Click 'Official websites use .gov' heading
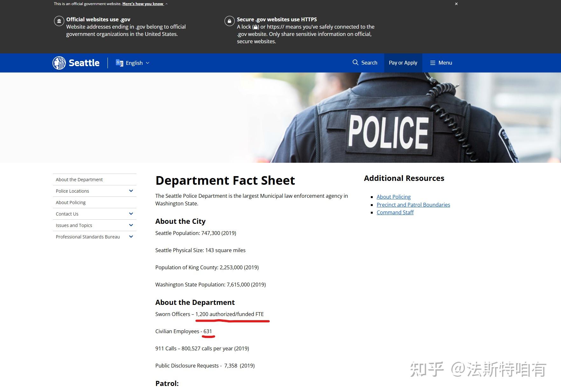The image size is (561, 392). tap(98, 19)
